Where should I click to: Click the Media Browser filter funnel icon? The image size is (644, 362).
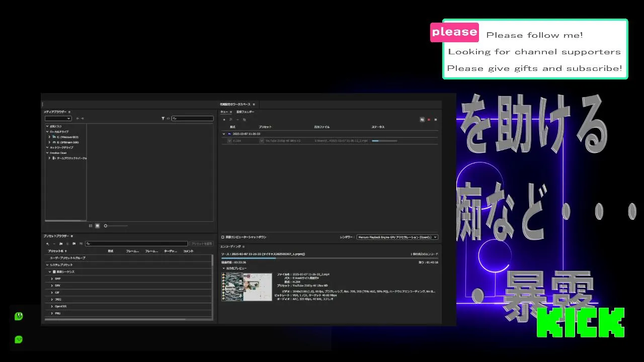[x=163, y=119]
